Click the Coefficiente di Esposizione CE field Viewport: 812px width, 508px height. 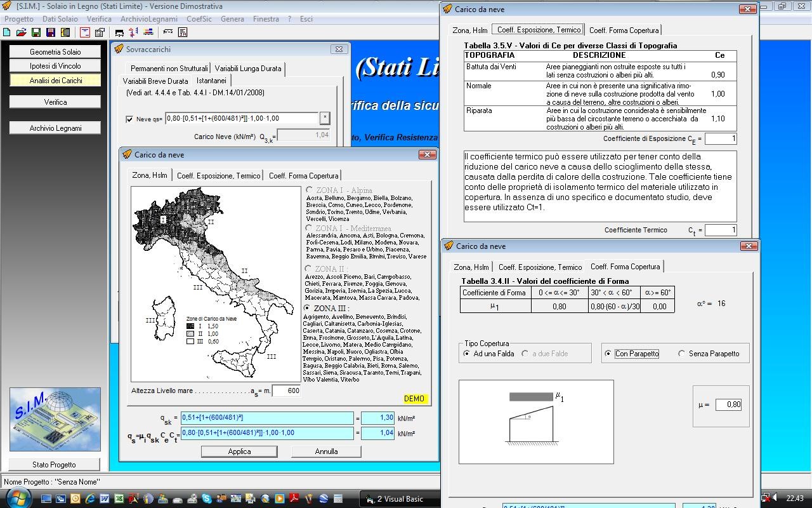point(721,138)
